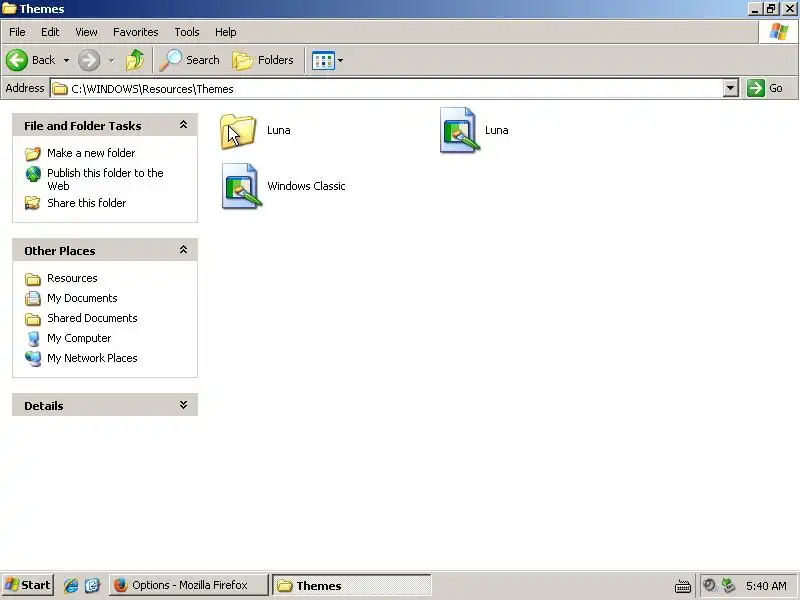This screenshot has width=800, height=600.
Task: Select the Luna folder icon
Action: click(238, 132)
